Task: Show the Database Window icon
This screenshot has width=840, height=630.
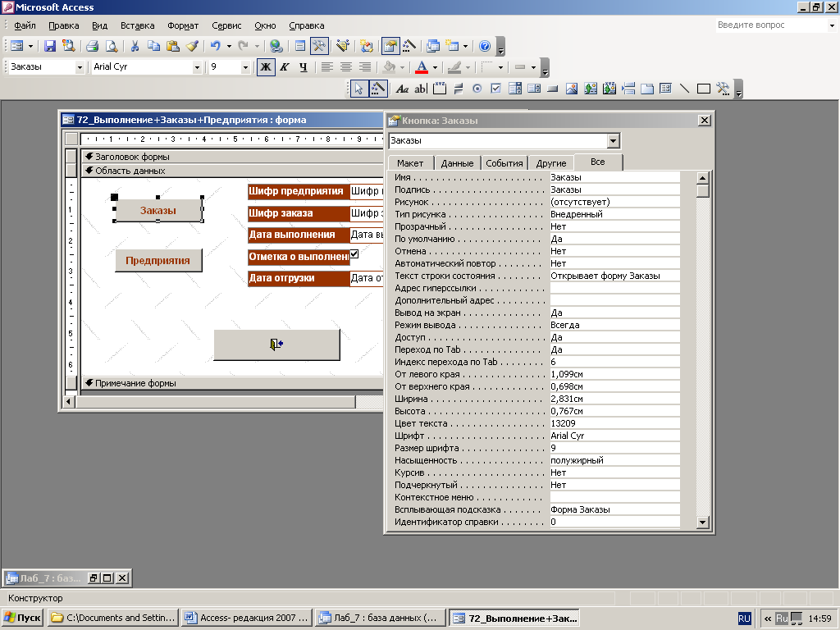Action: click(x=433, y=46)
